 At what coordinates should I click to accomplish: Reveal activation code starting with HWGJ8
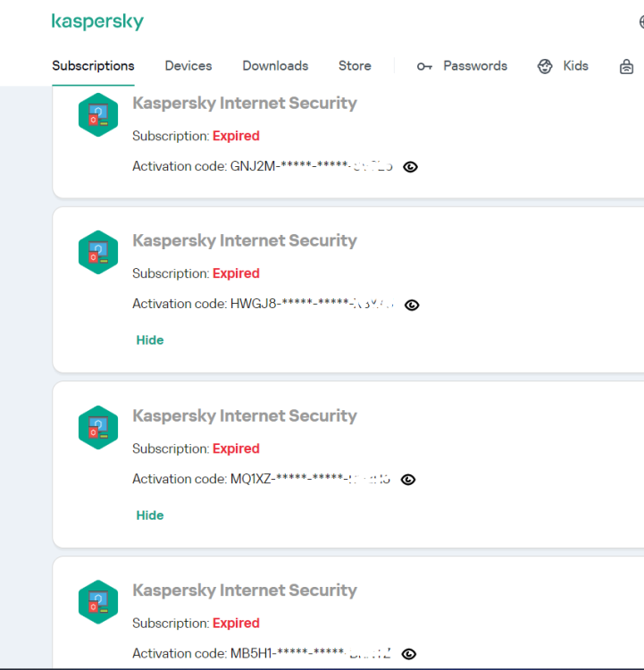pyautogui.click(x=412, y=305)
